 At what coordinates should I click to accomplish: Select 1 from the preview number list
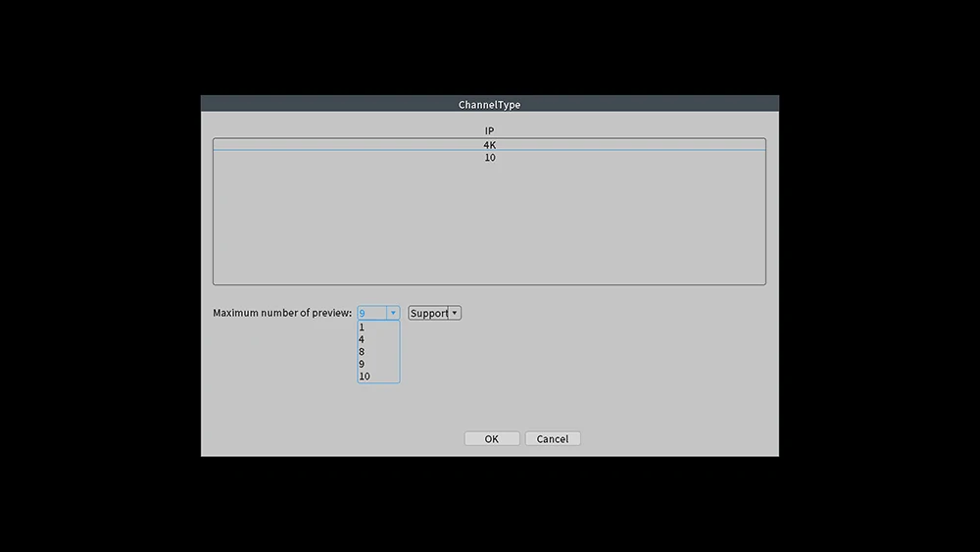tap(363, 327)
